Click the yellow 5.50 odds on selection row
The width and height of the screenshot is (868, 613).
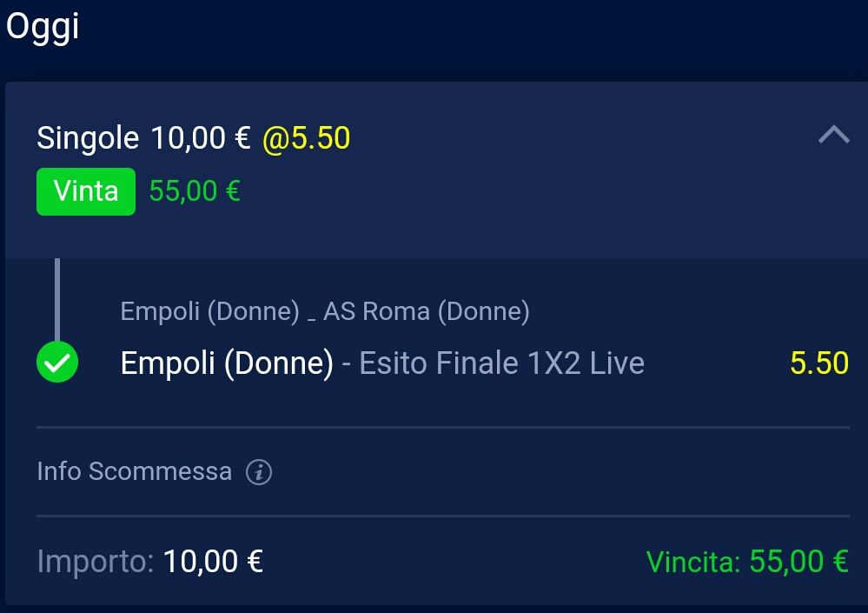[819, 363]
